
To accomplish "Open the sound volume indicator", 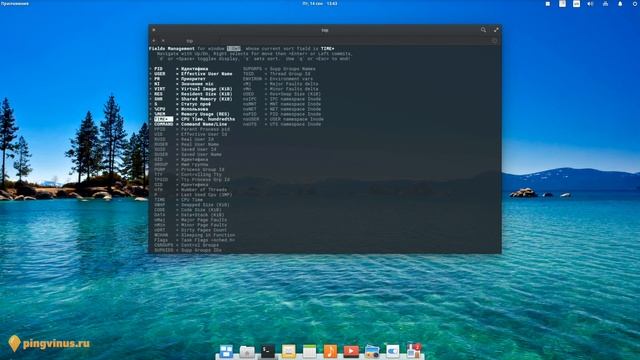I will (x=590, y=4).
